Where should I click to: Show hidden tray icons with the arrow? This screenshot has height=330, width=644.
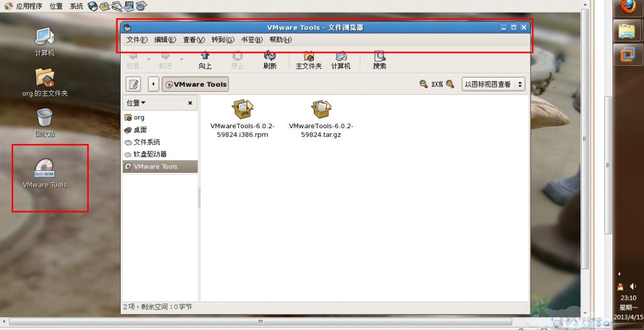tap(619, 274)
